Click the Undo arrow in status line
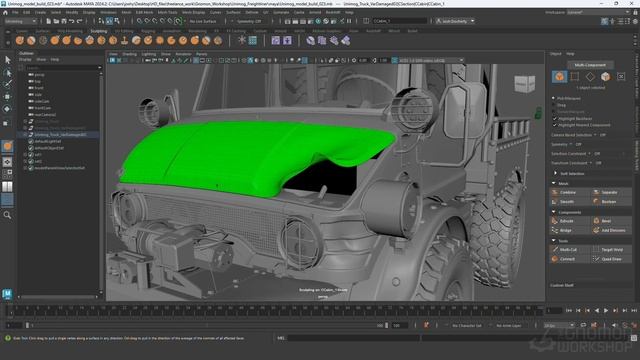 pyautogui.click(x=72, y=21)
